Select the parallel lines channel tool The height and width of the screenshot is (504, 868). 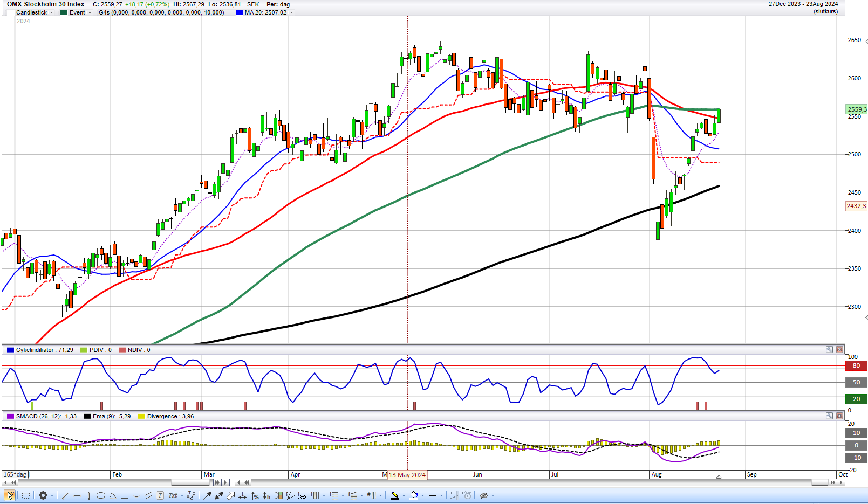pos(148,495)
